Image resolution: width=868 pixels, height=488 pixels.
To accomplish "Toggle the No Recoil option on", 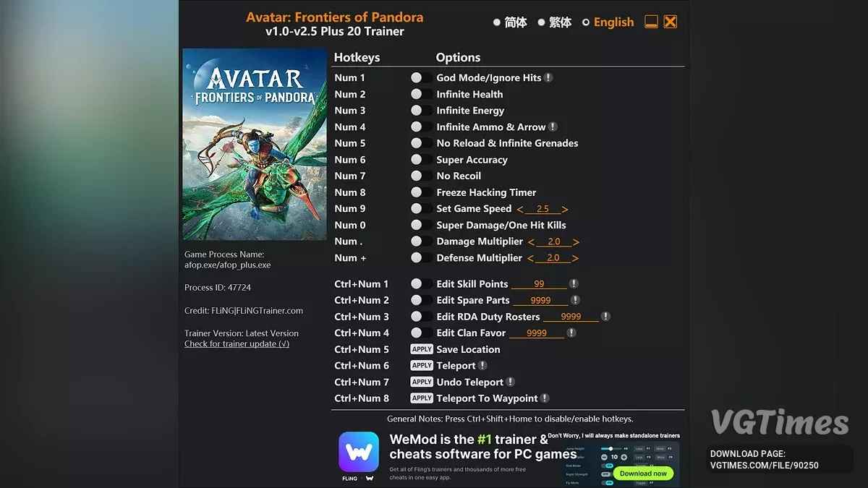I will (421, 176).
